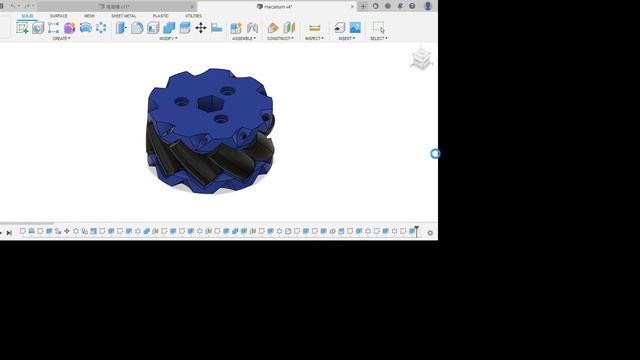Expand the SELECT dropdown
Viewport: 640px width, 360px height.
[379, 38]
